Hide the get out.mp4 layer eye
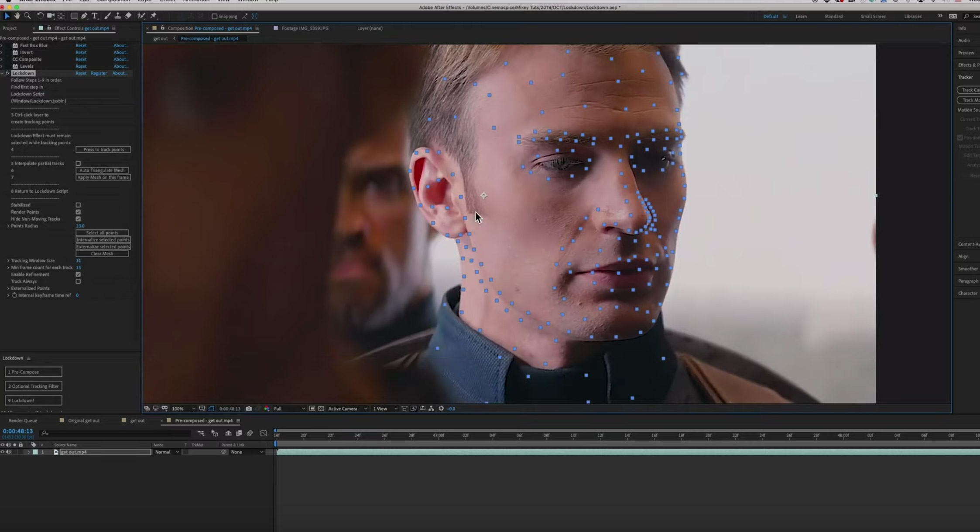The width and height of the screenshot is (980, 532). click(3, 452)
